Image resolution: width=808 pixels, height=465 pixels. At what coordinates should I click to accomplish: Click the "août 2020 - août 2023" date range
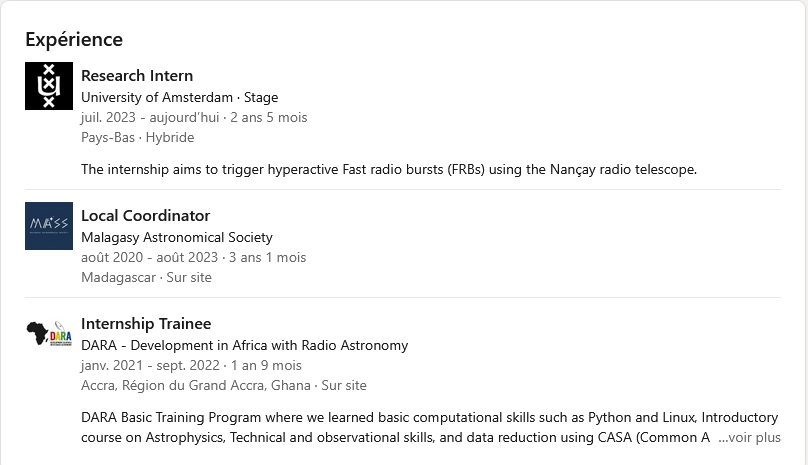coord(150,257)
